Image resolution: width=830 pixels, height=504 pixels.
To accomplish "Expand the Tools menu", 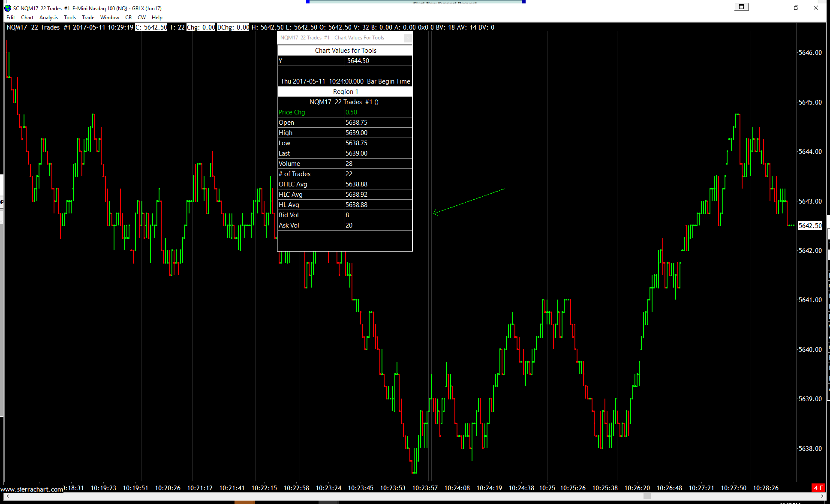I will click(70, 18).
